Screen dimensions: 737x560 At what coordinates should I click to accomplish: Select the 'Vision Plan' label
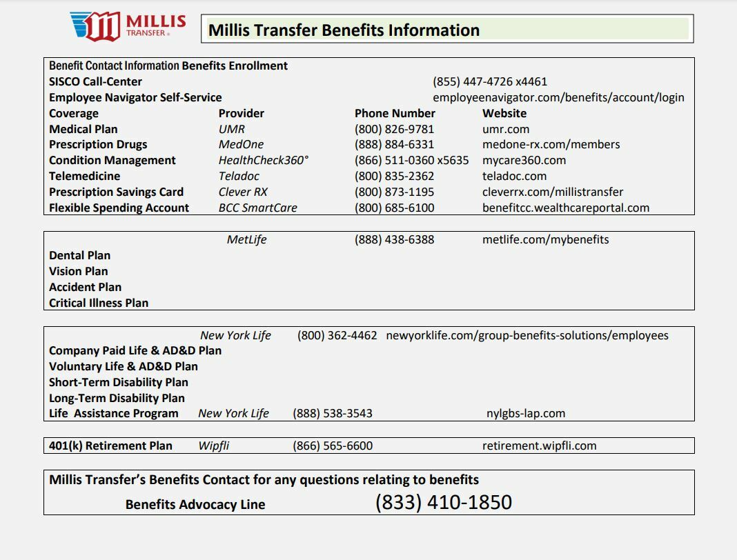tap(79, 272)
